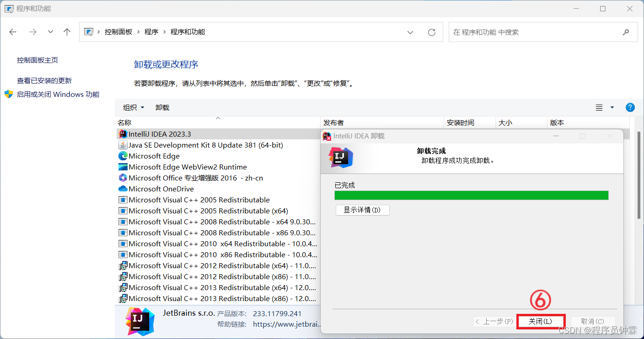This screenshot has width=644, height=339.
Task: Click the search magnifier icon
Action: click(626, 32)
